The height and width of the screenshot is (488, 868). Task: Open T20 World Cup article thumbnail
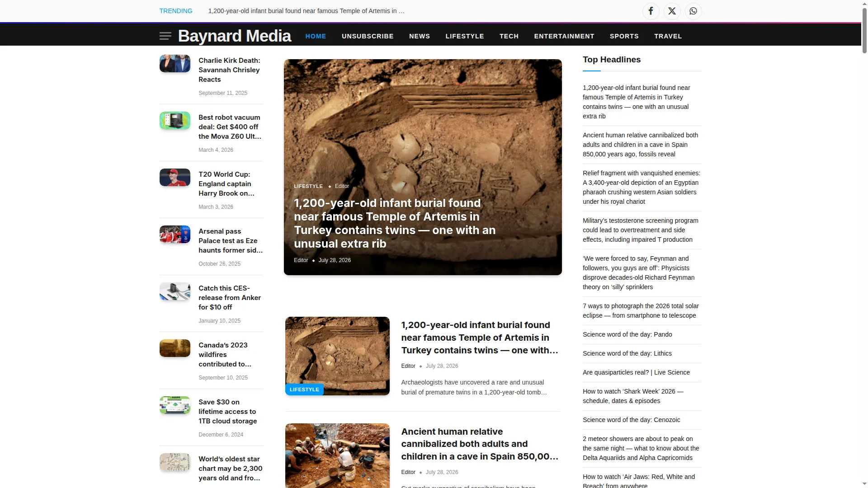(175, 178)
